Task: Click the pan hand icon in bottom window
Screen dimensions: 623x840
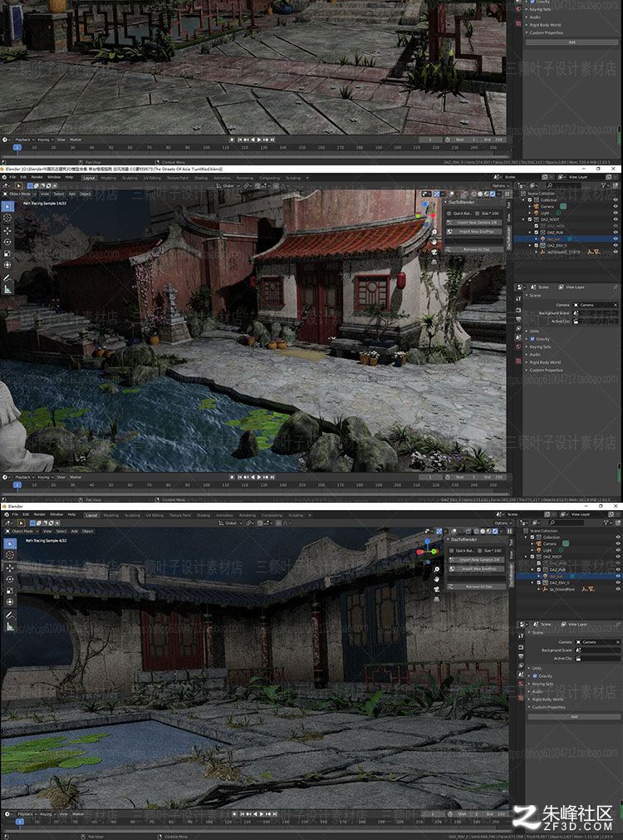Action: 437,579
